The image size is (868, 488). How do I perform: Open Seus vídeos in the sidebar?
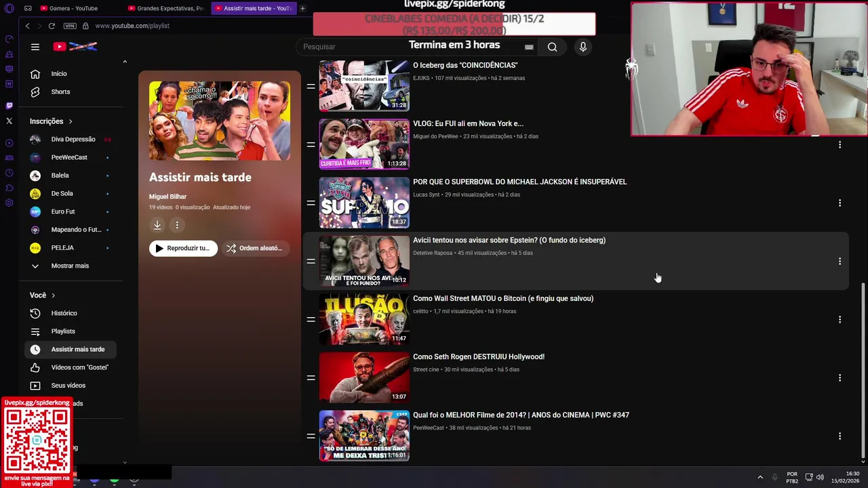(x=70, y=386)
